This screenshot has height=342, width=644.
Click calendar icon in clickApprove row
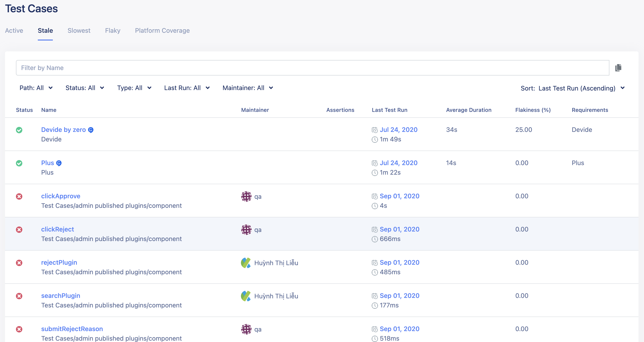pyautogui.click(x=375, y=196)
